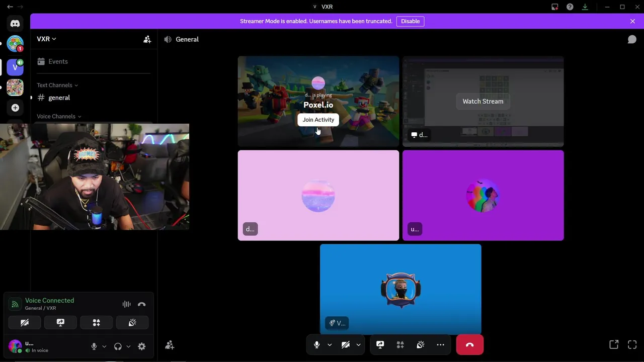Open output device arrow next to headphones

128,346
